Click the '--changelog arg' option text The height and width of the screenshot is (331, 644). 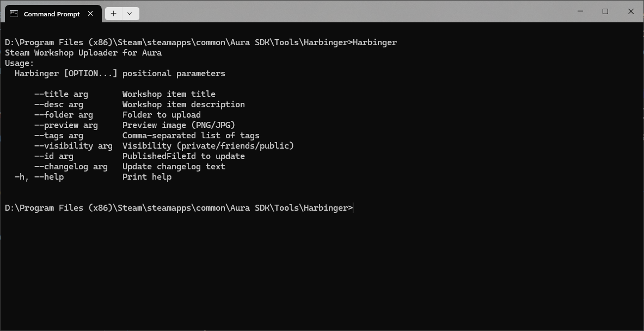point(71,167)
